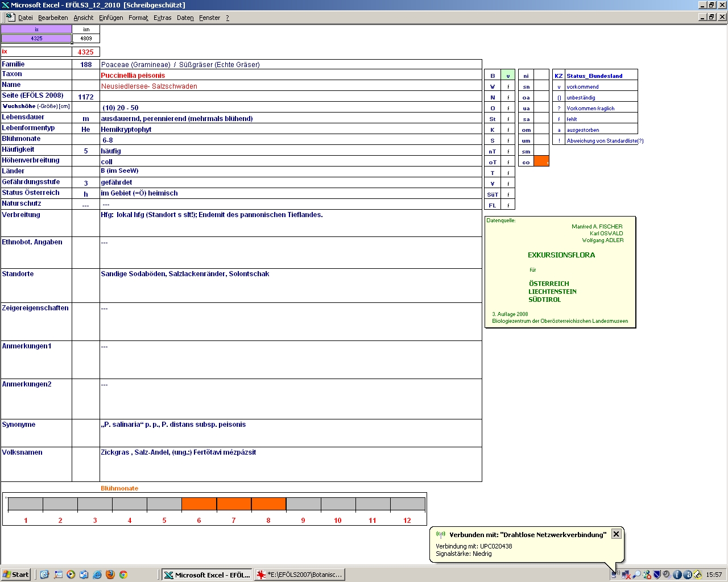Open the Fenster menu
This screenshot has width=728, height=582.
[209, 18]
